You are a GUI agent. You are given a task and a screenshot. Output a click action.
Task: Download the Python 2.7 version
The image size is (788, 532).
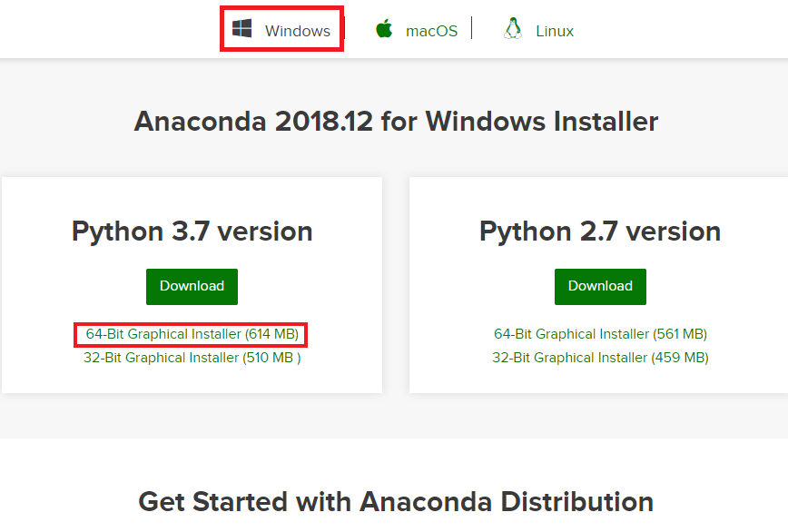[601, 287]
